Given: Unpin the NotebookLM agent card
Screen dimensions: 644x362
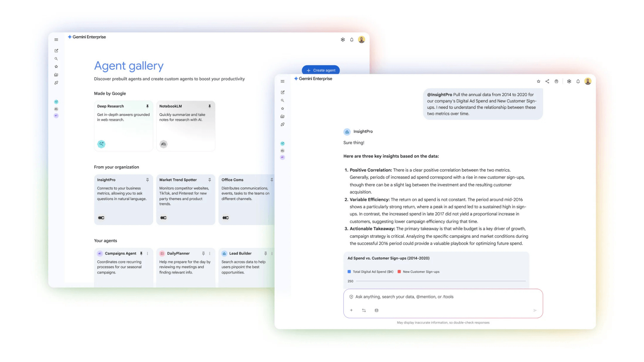Looking at the screenshot, I should tap(210, 106).
